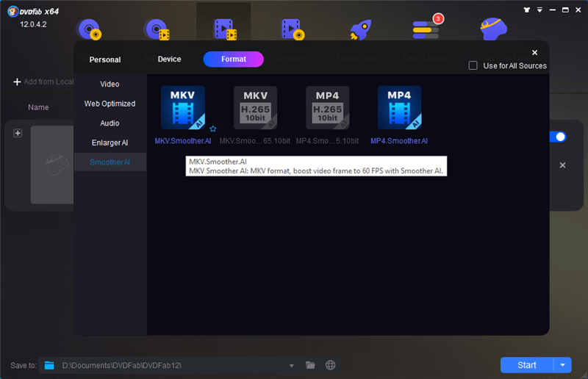Screen dimensions: 588x379
Task: Open the Task Queue icon
Action: [426, 29]
